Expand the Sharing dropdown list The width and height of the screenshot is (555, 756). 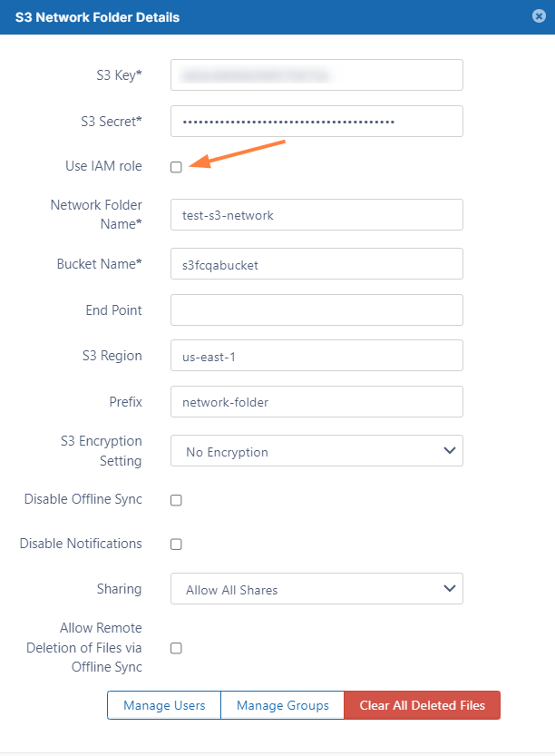316,589
